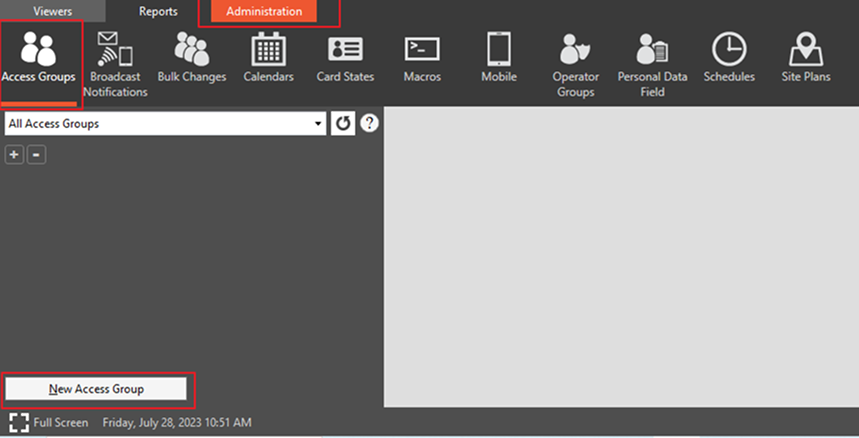The image size is (859, 438).
Task: Expand all with the plus button
Action: click(14, 155)
